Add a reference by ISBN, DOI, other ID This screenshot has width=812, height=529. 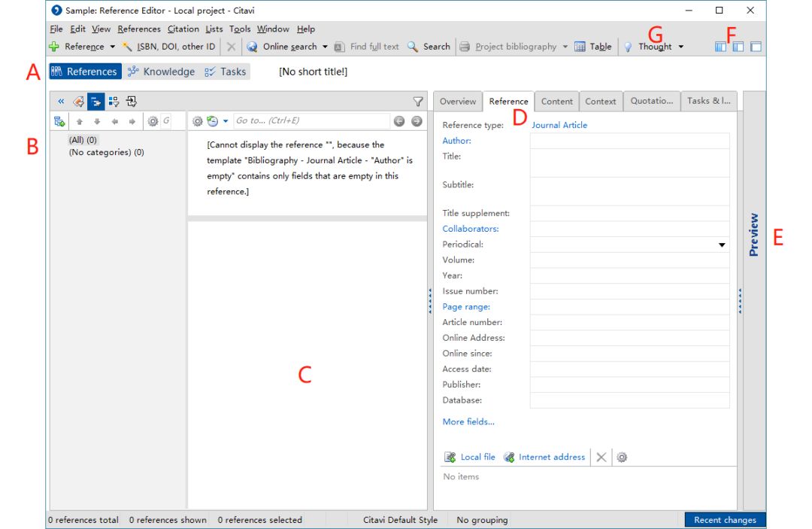[169, 47]
